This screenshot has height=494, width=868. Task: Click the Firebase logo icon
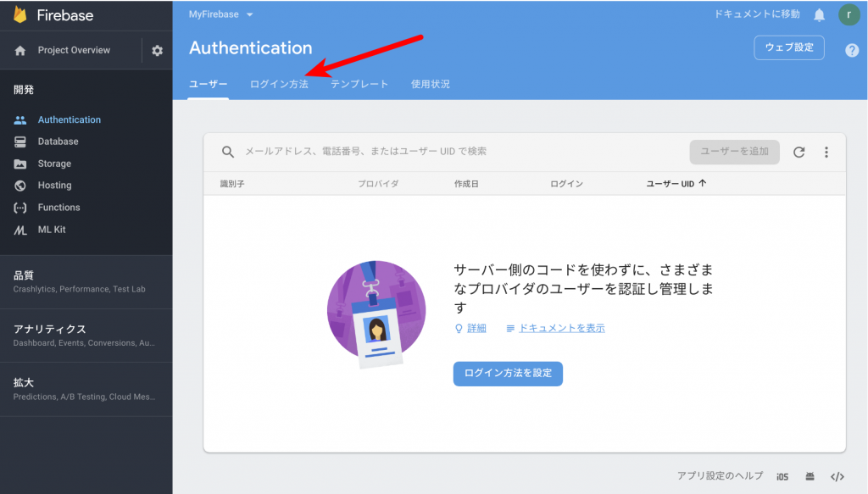[x=19, y=14]
